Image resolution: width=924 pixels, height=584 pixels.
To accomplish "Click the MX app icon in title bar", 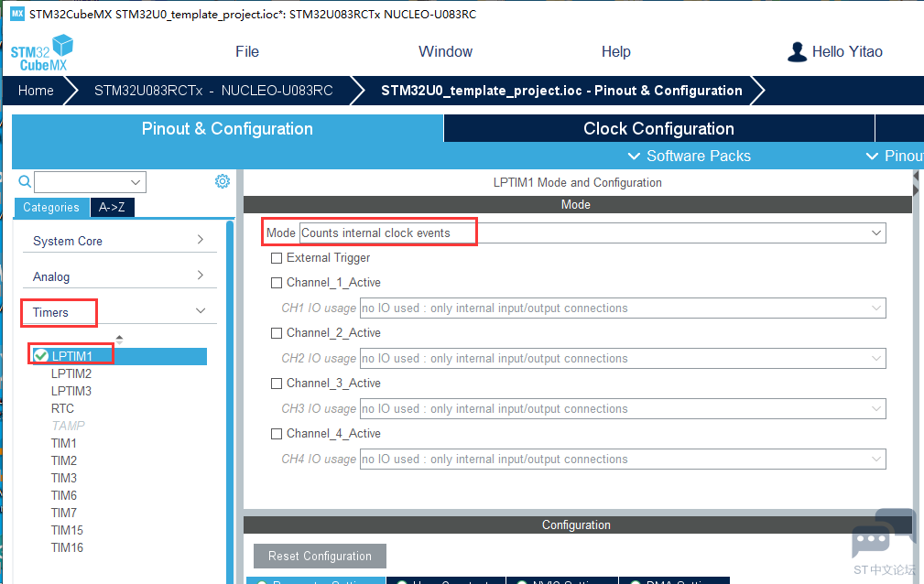I will coord(17,14).
